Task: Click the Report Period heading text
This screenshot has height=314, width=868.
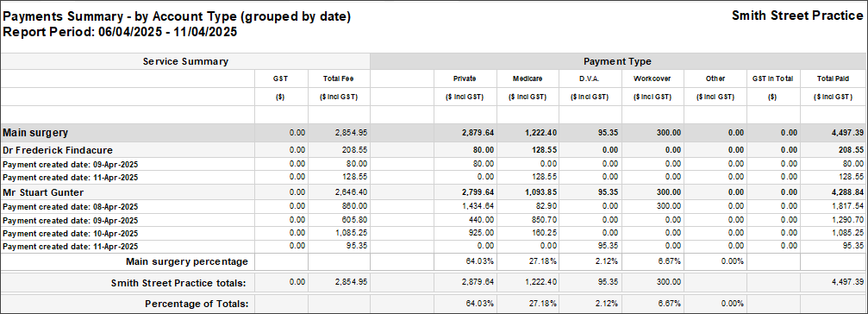Action: [x=120, y=33]
